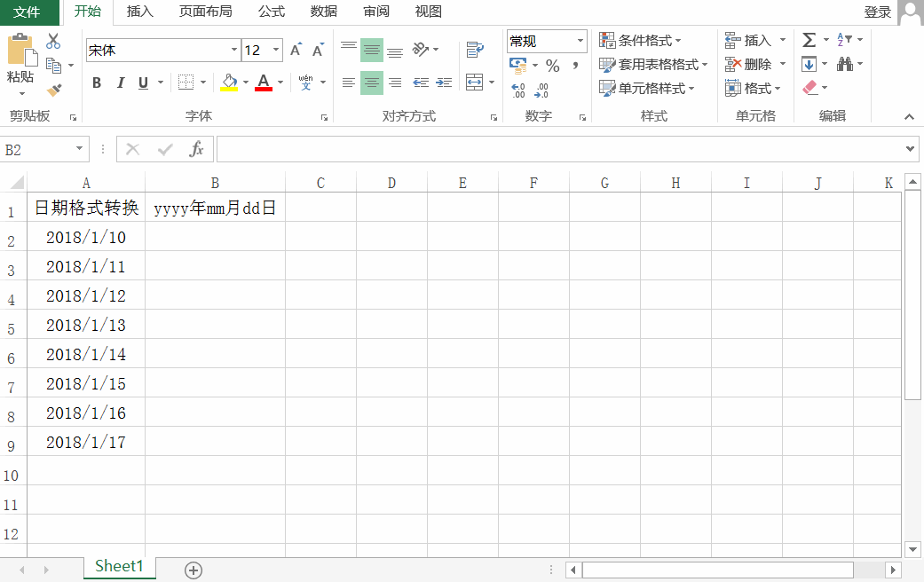This screenshot has width=924, height=582.
Task: Collapse the ribbon with the arrow
Action: pyautogui.click(x=909, y=117)
